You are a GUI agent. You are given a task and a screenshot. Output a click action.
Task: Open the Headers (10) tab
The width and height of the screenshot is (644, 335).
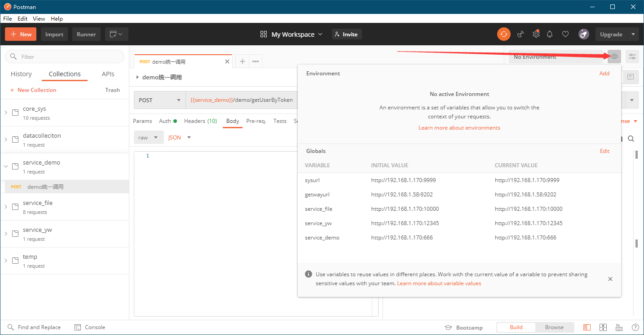pyautogui.click(x=200, y=121)
